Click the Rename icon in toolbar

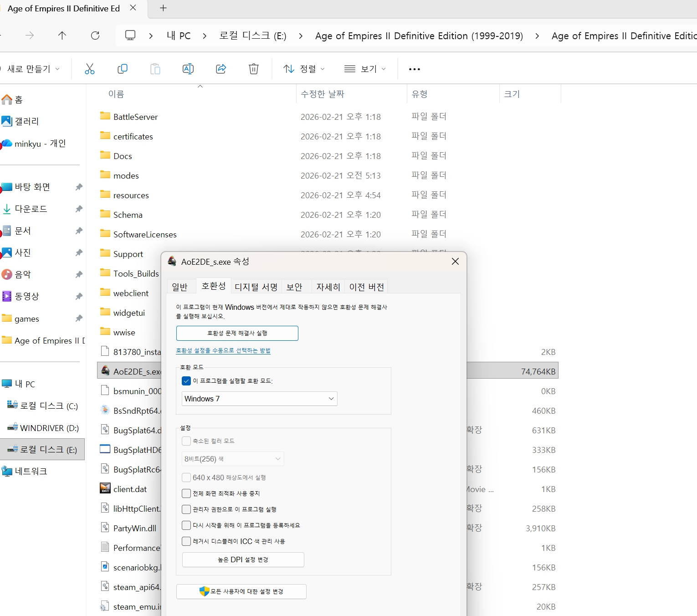(x=188, y=69)
